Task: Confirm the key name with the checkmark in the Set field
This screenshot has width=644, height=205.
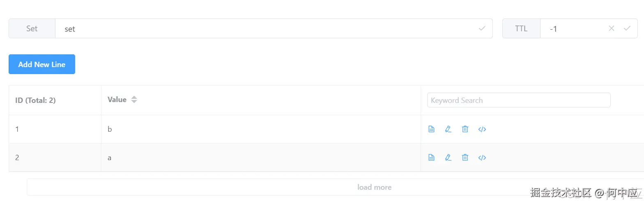Action: [482, 28]
